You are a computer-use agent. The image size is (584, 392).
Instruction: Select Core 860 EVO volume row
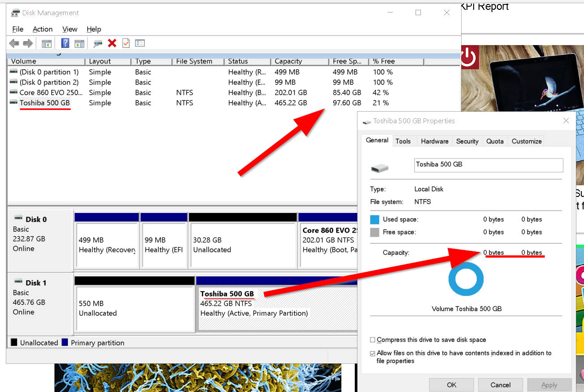pyautogui.click(x=233, y=92)
